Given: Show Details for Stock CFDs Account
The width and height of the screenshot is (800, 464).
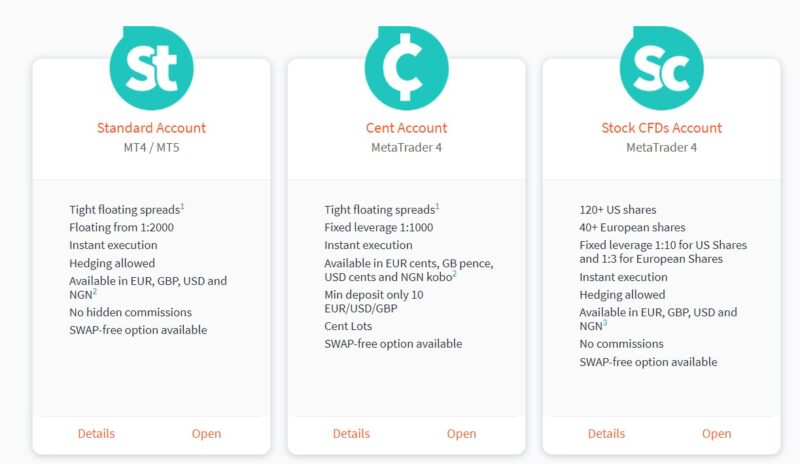Looking at the screenshot, I should (x=606, y=433).
